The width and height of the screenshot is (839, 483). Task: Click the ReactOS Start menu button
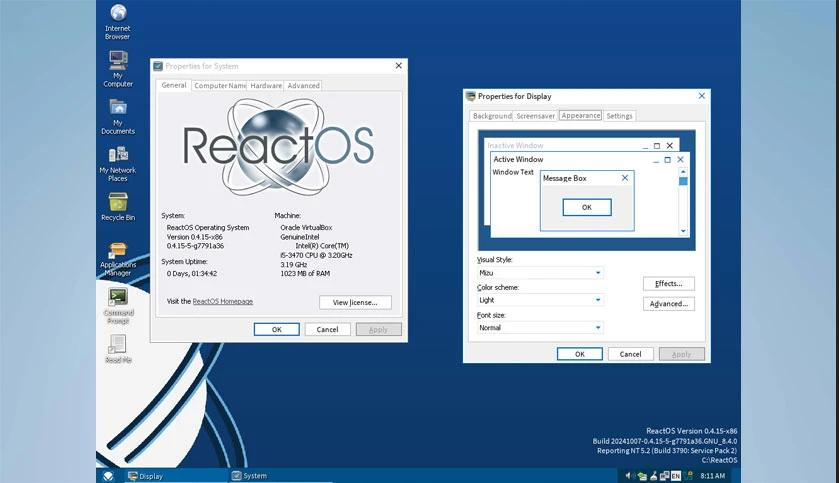108,476
